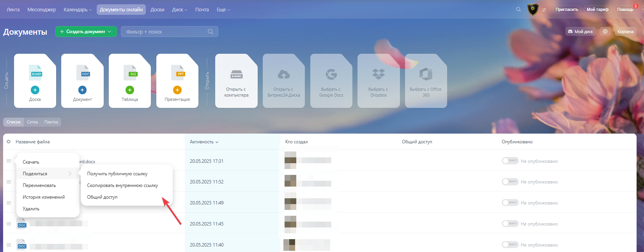
Task: Click the Пригласить button
Action: [566, 9]
